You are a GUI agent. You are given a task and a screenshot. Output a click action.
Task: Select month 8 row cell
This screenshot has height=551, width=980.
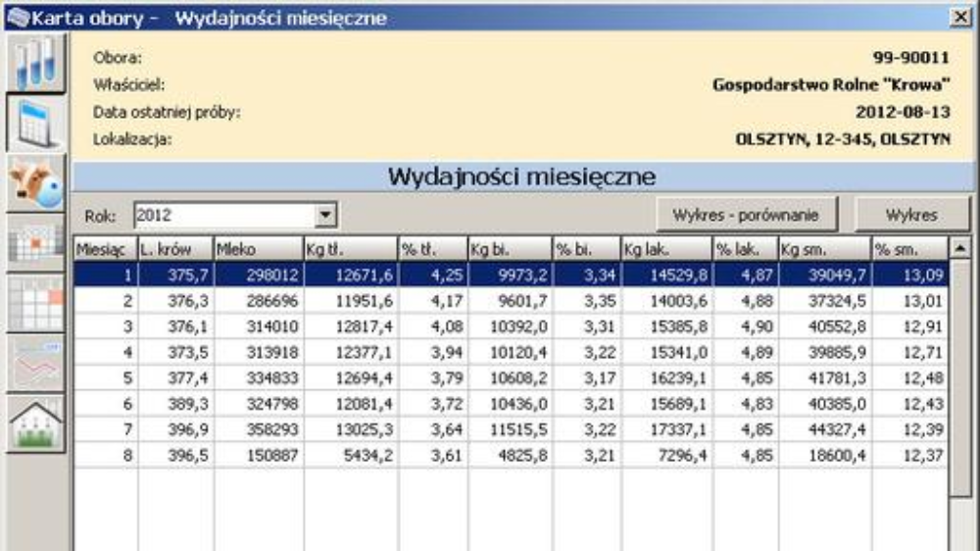(x=106, y=455)
